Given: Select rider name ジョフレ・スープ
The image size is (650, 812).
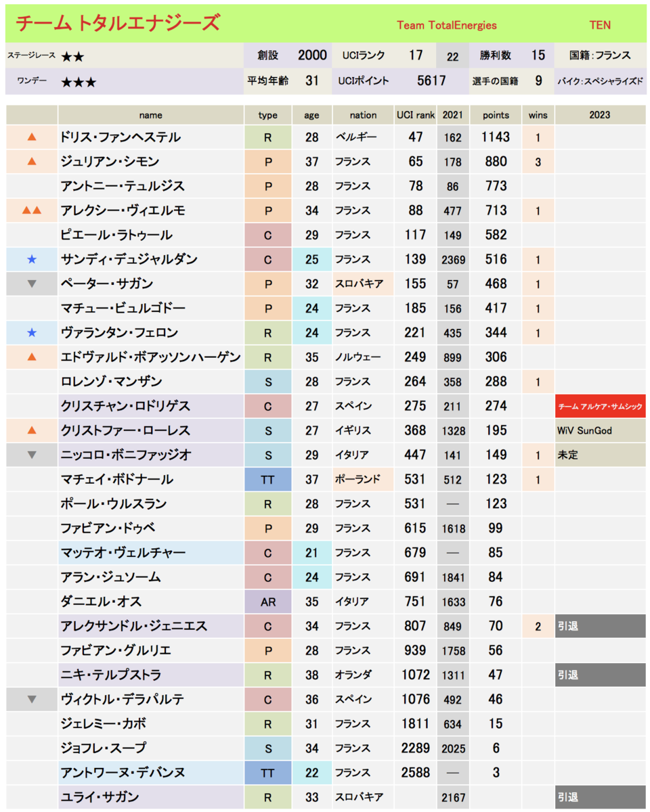Looking at the screenshot, I should [103, 748].
